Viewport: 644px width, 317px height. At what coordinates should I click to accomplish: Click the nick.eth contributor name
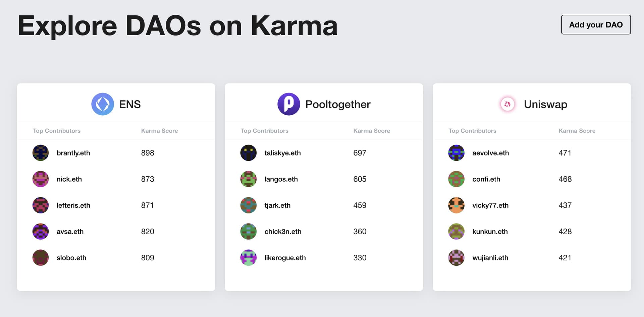coord(69,179)
